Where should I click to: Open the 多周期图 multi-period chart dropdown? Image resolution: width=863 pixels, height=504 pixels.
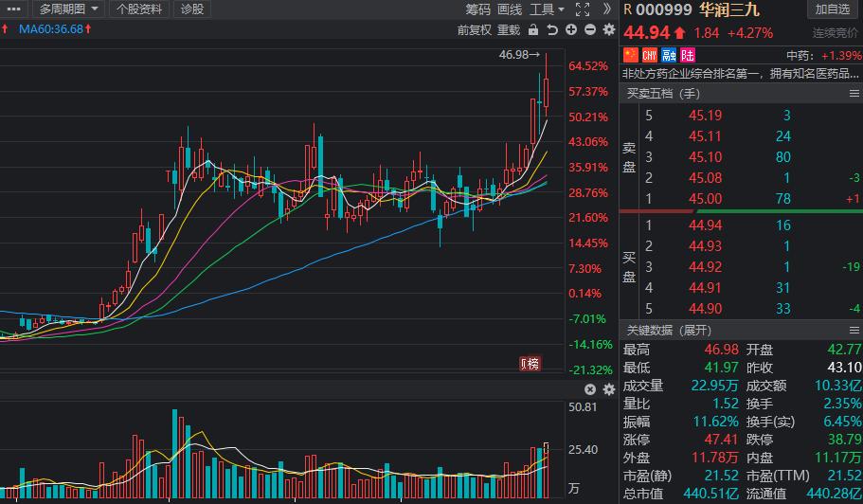click(x=68, y=9)
